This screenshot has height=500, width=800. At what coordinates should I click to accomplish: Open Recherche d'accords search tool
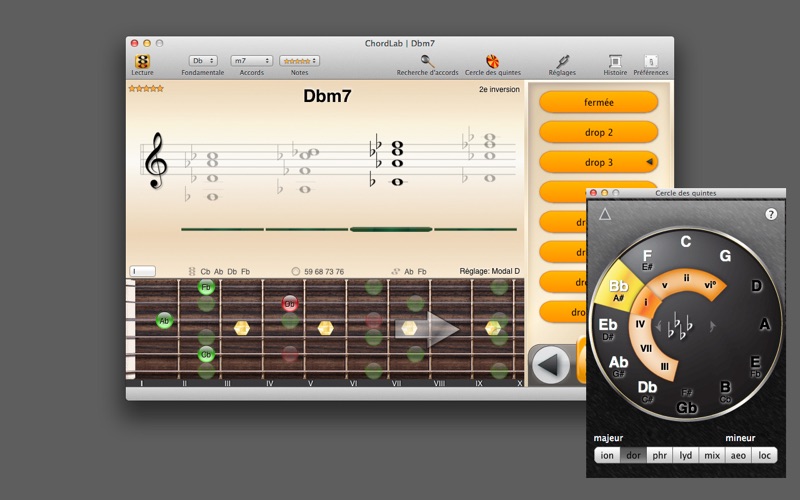pyautogui.click(x=428, y=61)
